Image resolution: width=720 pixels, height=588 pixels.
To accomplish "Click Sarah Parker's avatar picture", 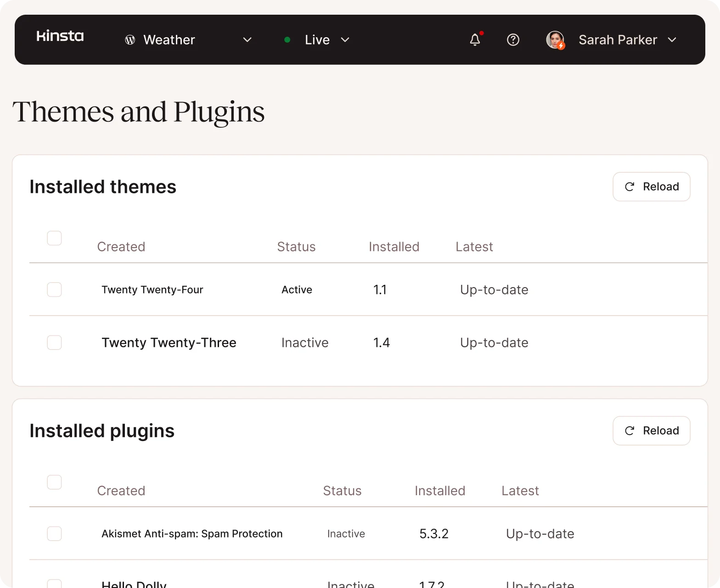I will point(555,40).
